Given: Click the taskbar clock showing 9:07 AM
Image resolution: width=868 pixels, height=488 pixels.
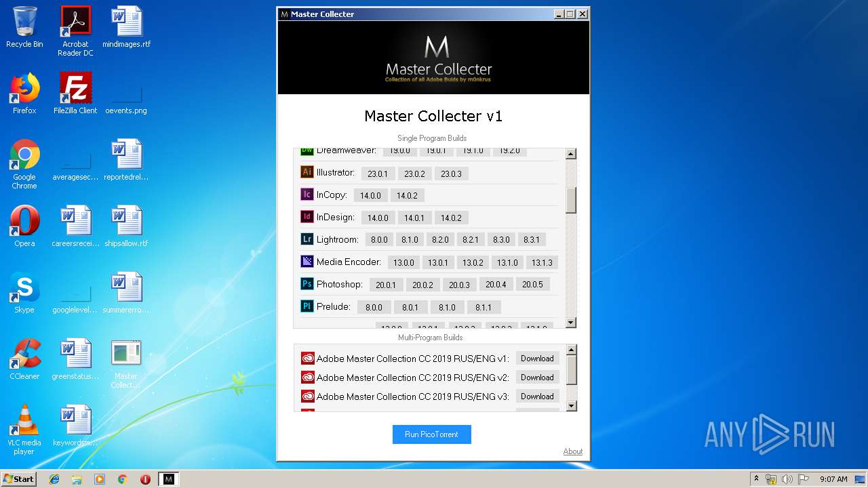Looking at the screenshot, I should click(833, 479).
